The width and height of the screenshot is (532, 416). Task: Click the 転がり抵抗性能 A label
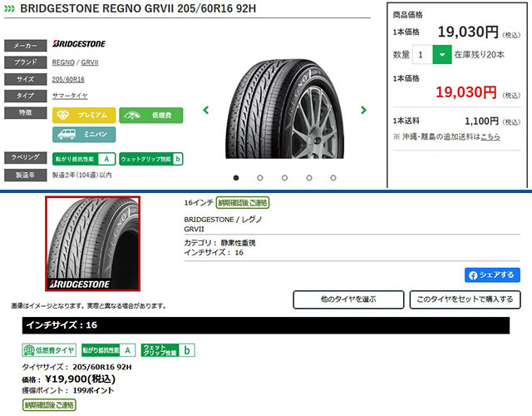coord(84,159)
